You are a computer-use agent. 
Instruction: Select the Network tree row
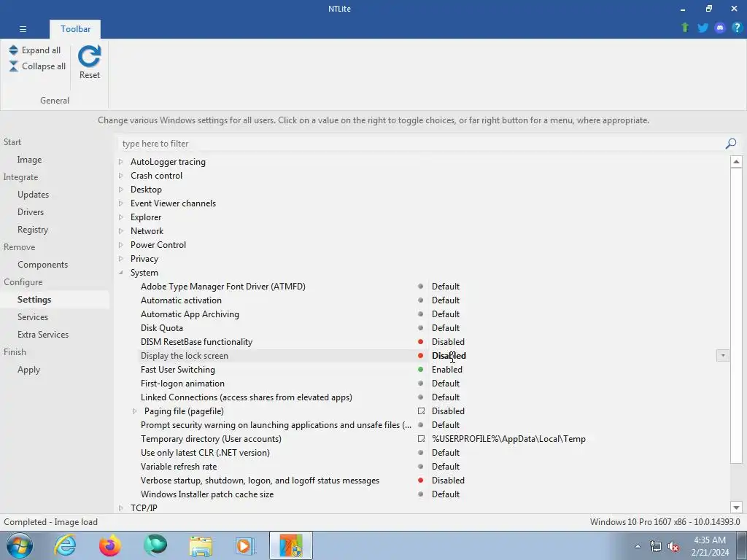[147, 231]
